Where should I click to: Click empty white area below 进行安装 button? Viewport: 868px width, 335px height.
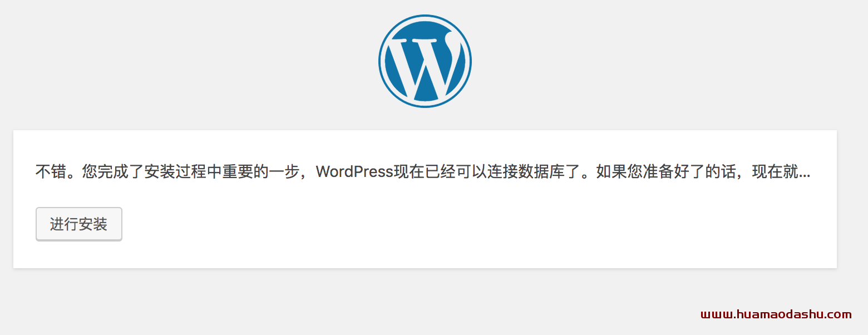[x=78, y=255]
